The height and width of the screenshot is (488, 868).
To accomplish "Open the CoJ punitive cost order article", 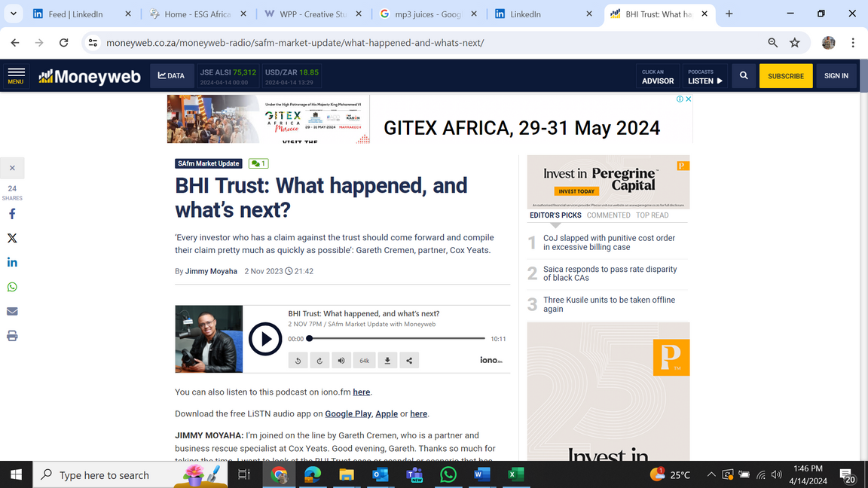I will pos(609,242).
